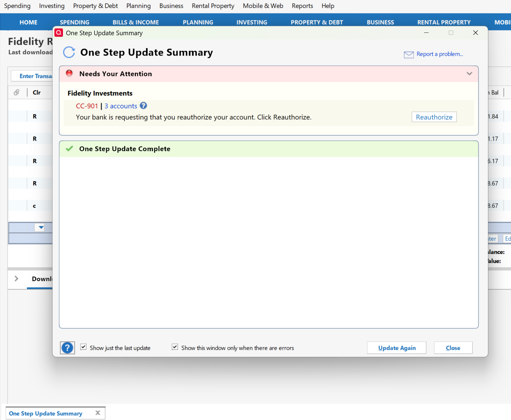Expand the Downloaded transactions panel chevron

click(16, 278)
